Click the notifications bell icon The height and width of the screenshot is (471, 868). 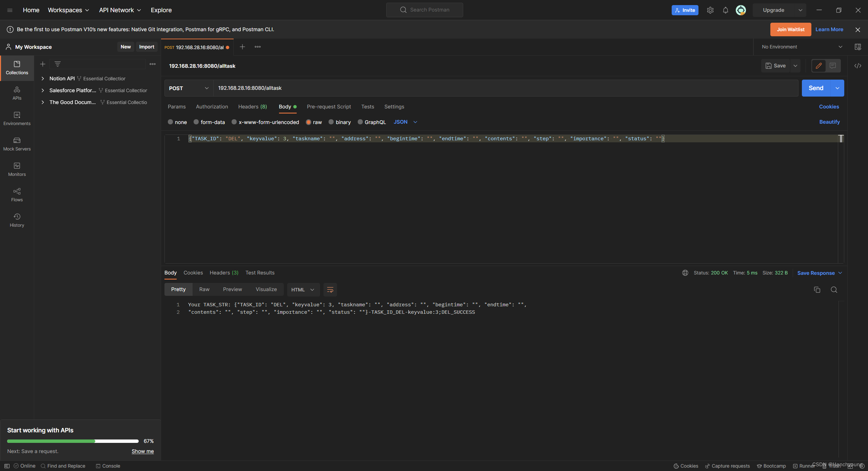click(725, 10)
